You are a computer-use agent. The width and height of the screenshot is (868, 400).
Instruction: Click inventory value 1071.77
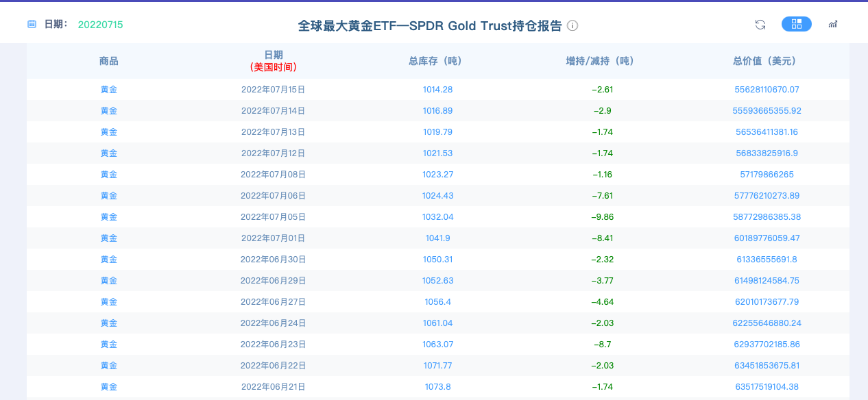coord(438,365)
